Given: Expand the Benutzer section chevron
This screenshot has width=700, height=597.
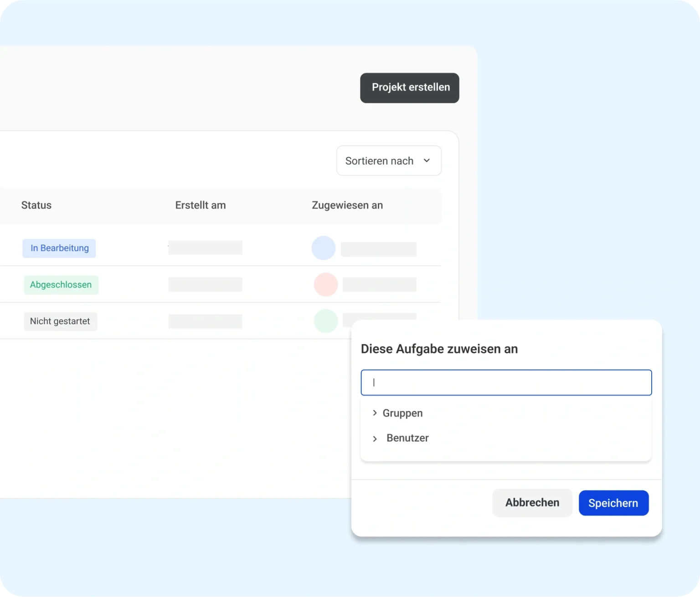Looking at the screenshot, I should click(375, 439).
